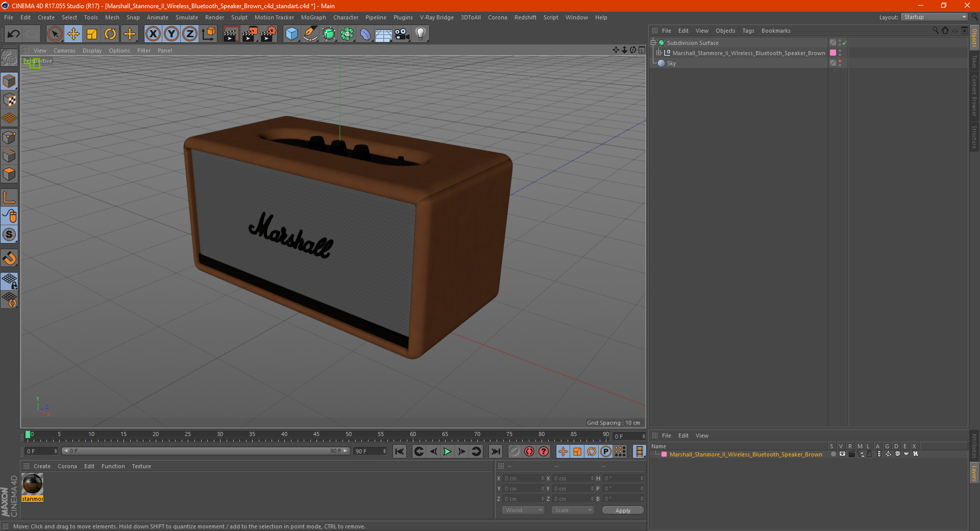980x531 pixels.
Task: Toggle layer solo dot in Layers panel
Action: pos(833,454)
